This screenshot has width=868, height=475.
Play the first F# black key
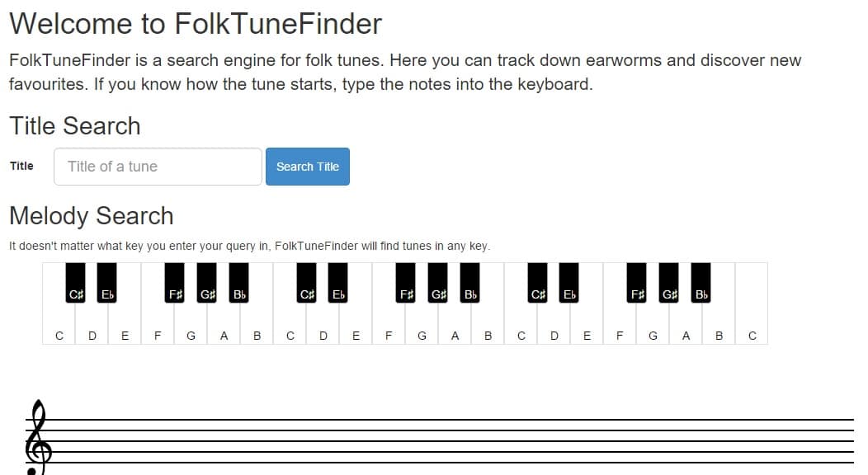175,283
